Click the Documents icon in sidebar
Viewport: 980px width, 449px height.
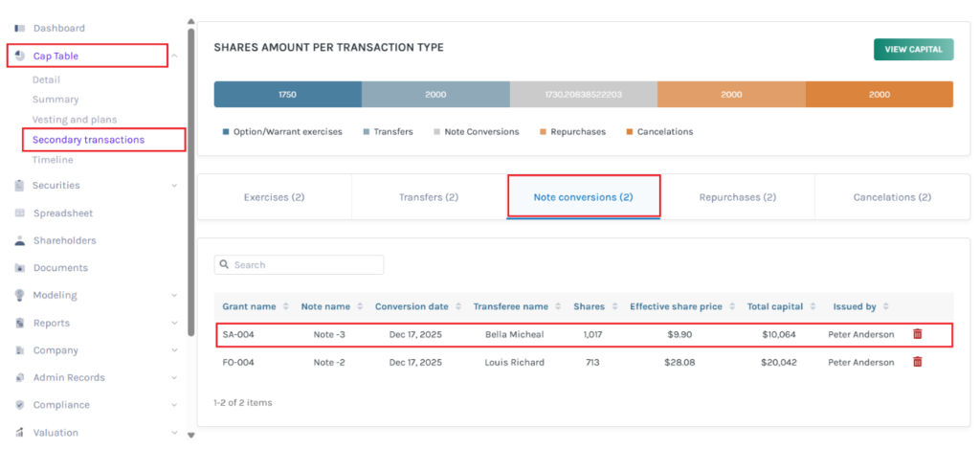(x=20, y=268)
